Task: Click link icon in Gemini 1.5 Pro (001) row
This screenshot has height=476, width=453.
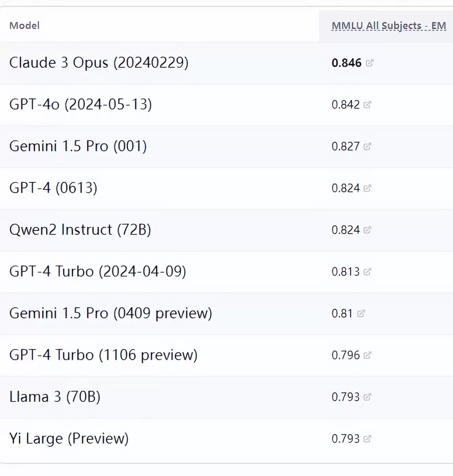Action: tap(367, 146)
